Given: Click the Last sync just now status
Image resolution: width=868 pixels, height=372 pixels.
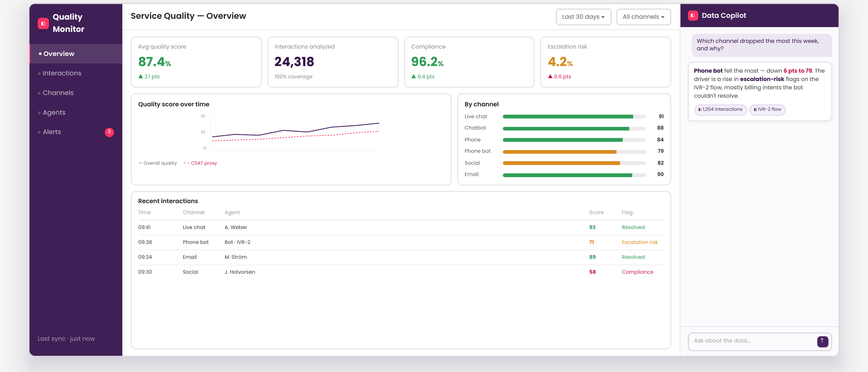Looking at the screenshot, I should click(66, 339).
